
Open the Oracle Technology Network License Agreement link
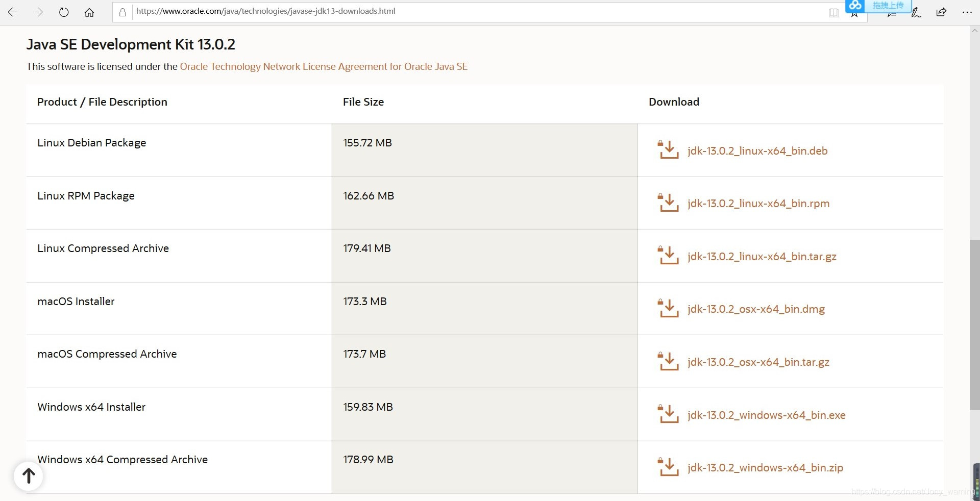tap(324, 66)
